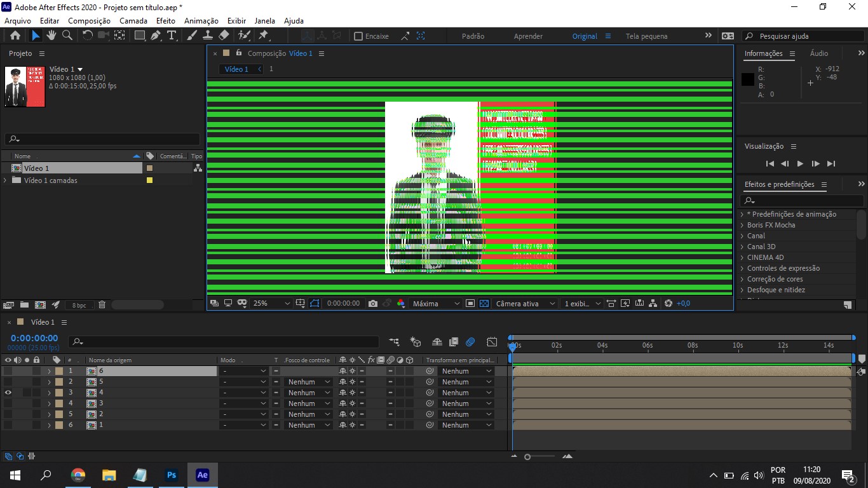Switch to the Áudio tab
Screen dimensions: 868x488
[x=819, y=53]
